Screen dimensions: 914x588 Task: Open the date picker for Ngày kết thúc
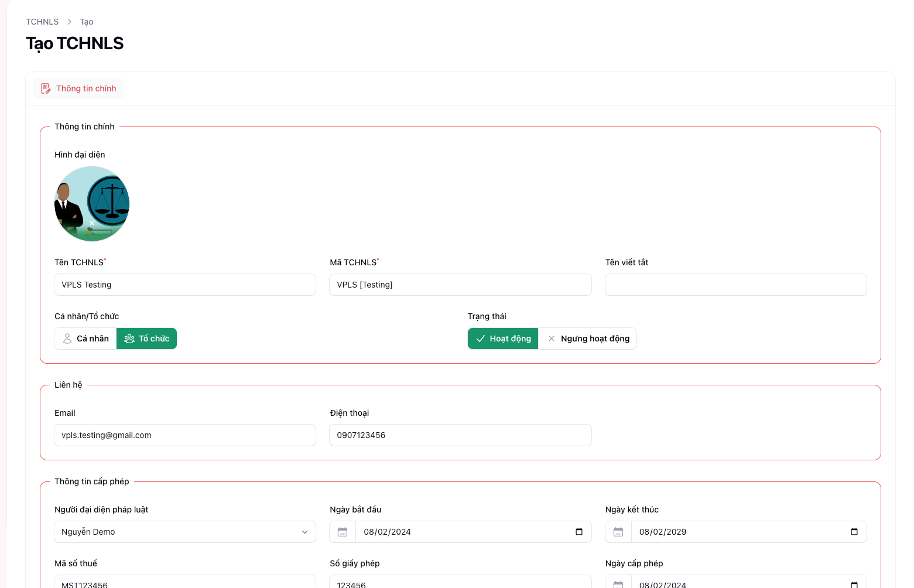[x=854, y=532]
